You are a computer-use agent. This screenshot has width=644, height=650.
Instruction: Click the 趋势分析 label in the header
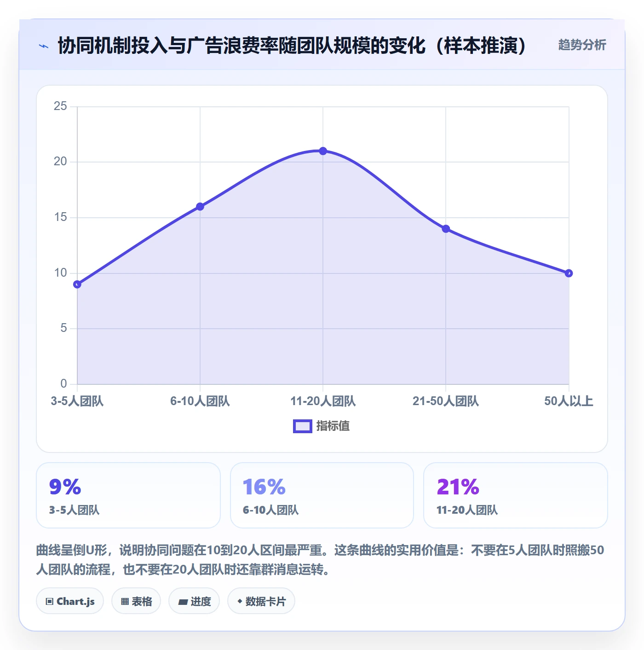tap(582, 45)
